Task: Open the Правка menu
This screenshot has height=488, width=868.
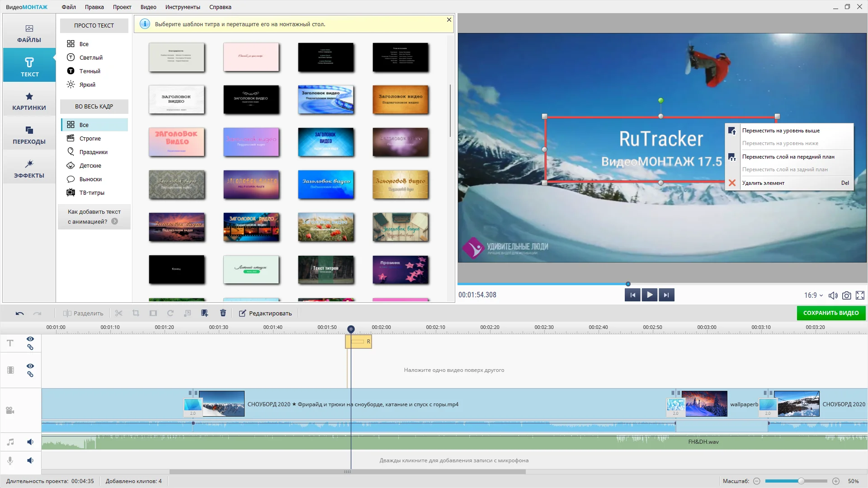Action: coord(94,7)
